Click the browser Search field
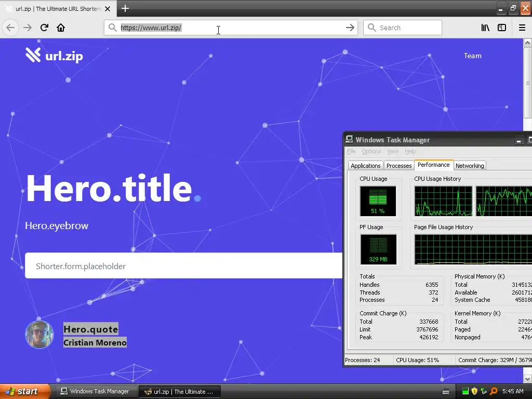 403,28
